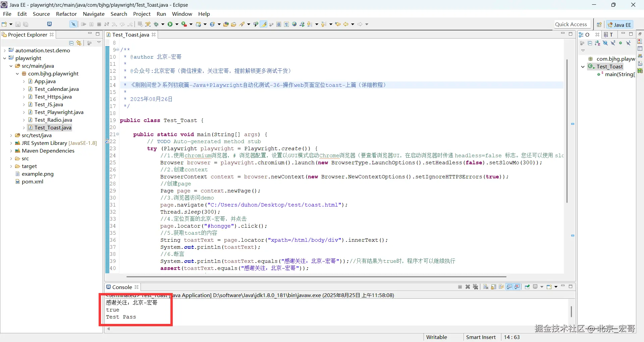644x342 pixels.
Task: Click the Save icon in the toolbar
Action: point(18,24)
